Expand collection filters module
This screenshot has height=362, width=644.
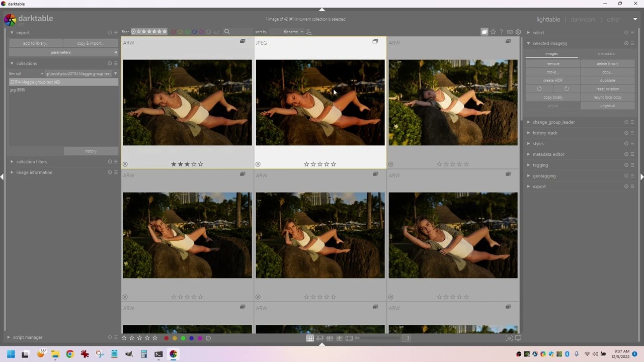click(x=12, y=162)
